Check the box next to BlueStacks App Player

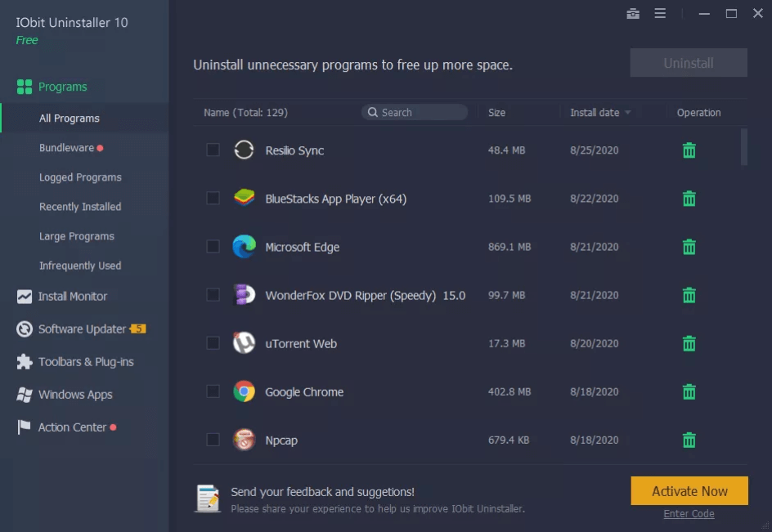click(213, 199)
